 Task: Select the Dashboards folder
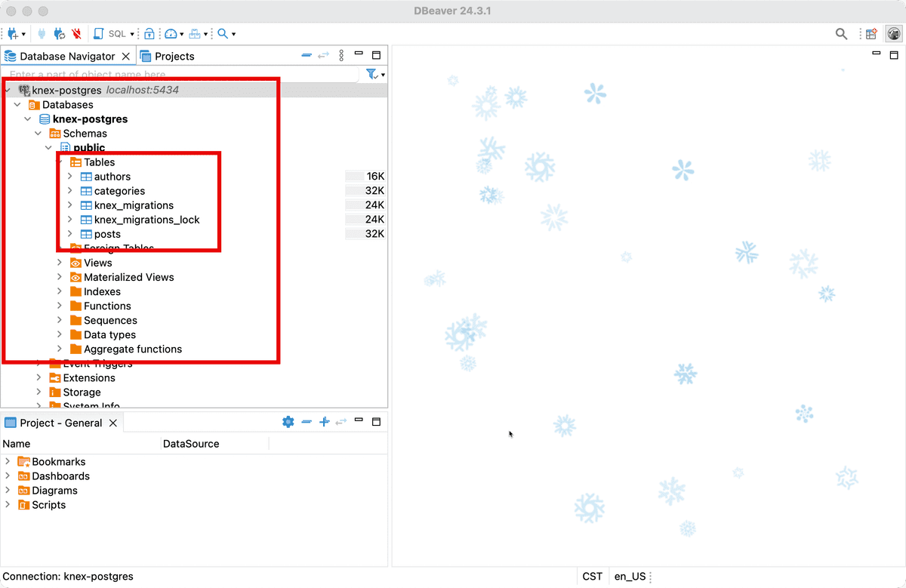click(x=60, y=476)
